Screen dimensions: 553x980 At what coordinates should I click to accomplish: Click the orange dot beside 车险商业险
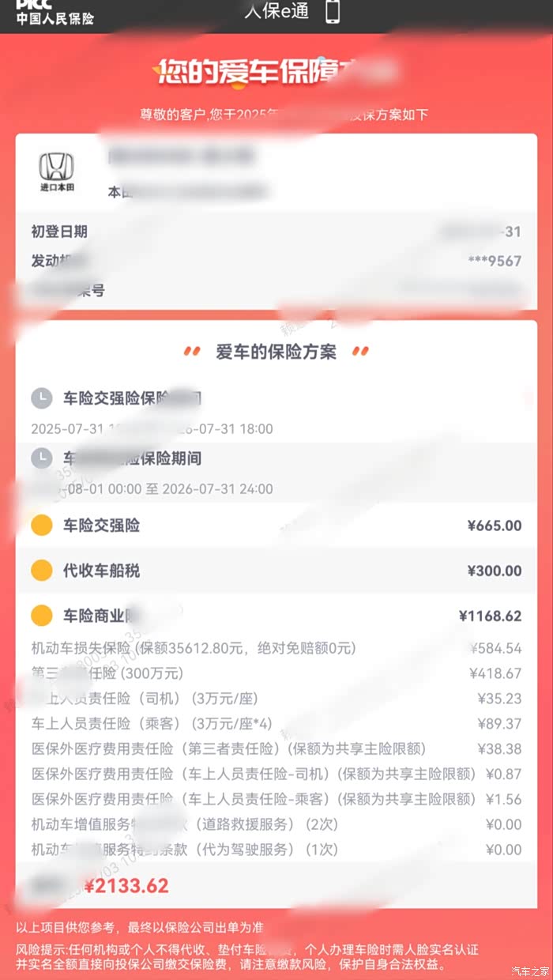pos(42,616)
